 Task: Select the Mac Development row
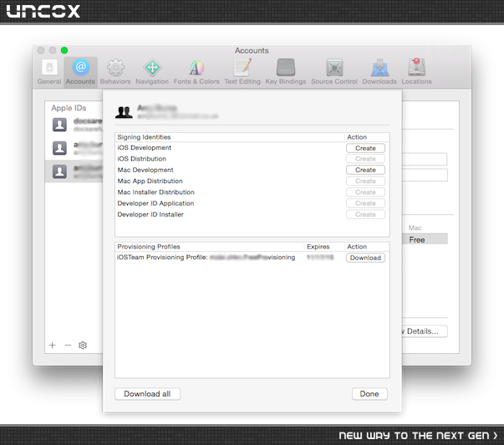click(252, 170)
